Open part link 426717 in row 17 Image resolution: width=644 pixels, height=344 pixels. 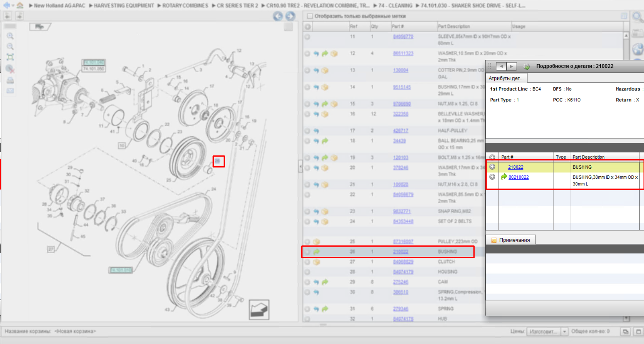pyautogui.click(x=401, y=131)
